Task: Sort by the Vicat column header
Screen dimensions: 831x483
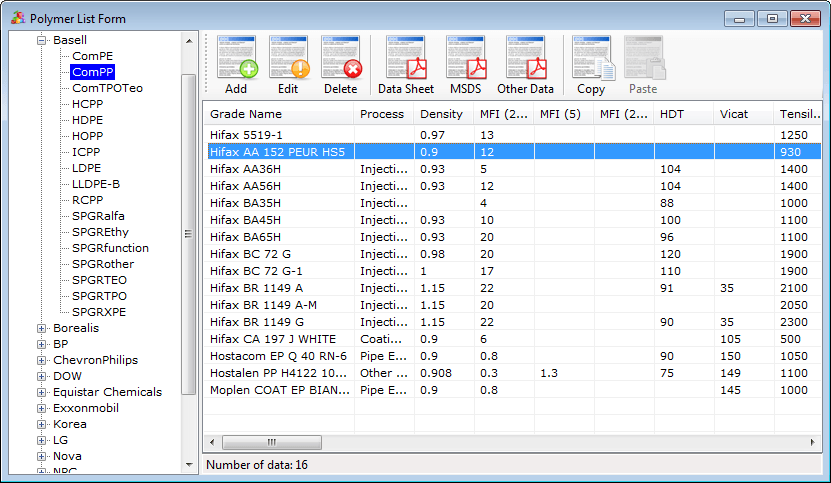Action: 744,114
